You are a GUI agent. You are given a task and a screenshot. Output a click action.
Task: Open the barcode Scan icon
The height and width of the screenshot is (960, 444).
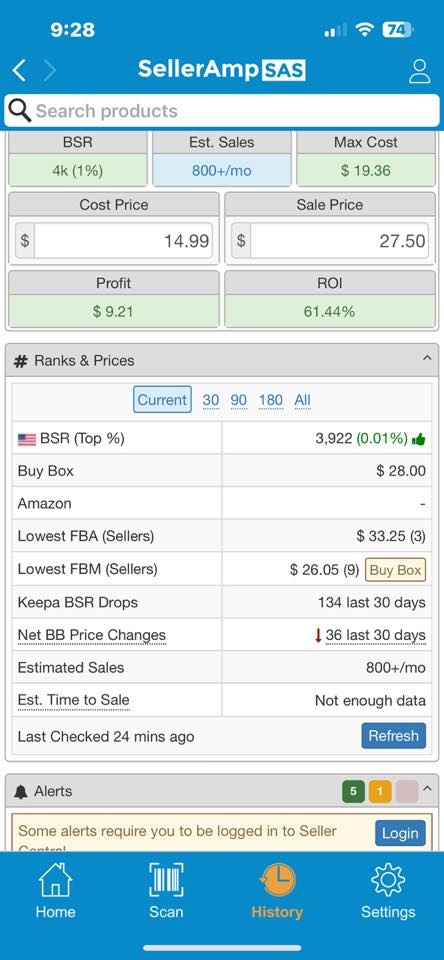coord(166,879)
